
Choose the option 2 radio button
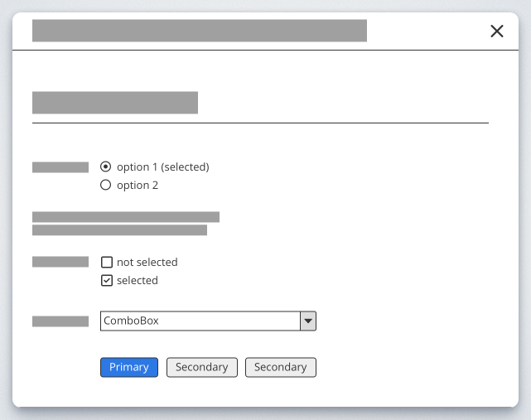105,186
